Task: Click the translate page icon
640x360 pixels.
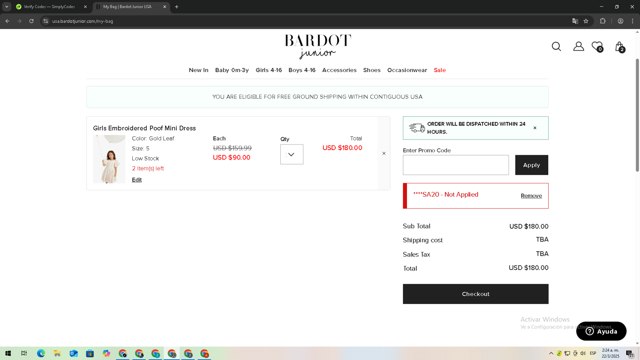Action: 575,21
